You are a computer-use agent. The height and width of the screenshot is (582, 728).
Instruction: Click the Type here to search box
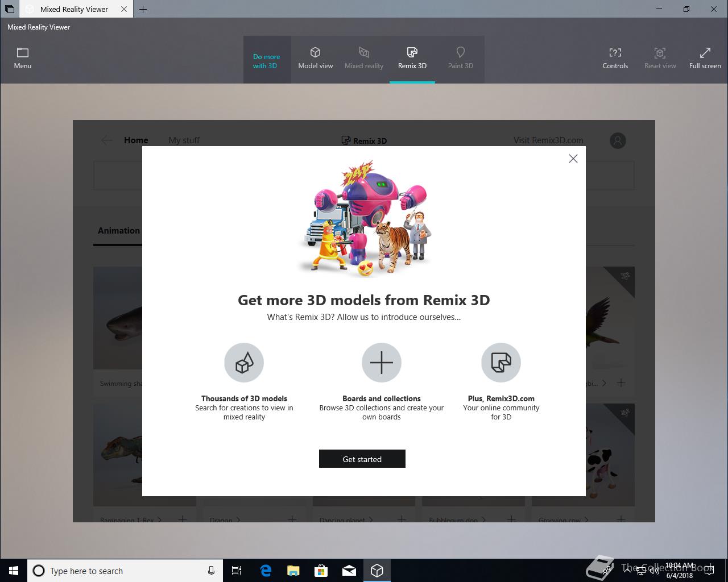click(x=125, y=571)
